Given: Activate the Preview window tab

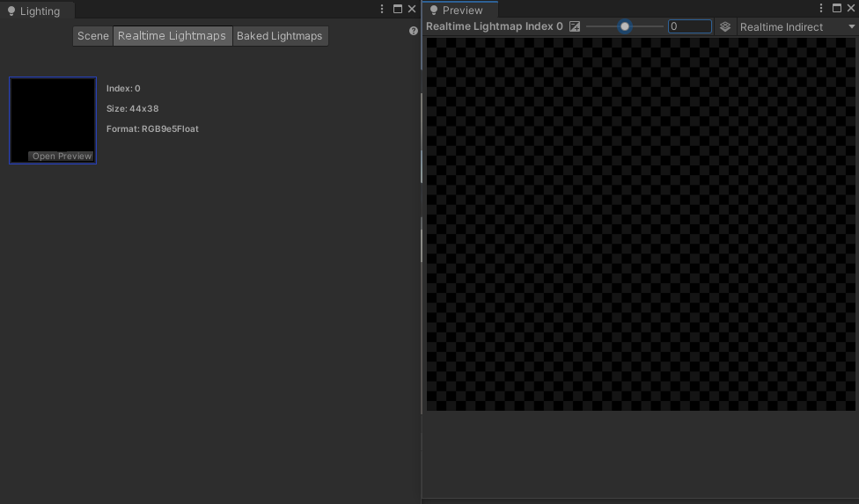Looking at the screenshot, I should coord(459,10).
